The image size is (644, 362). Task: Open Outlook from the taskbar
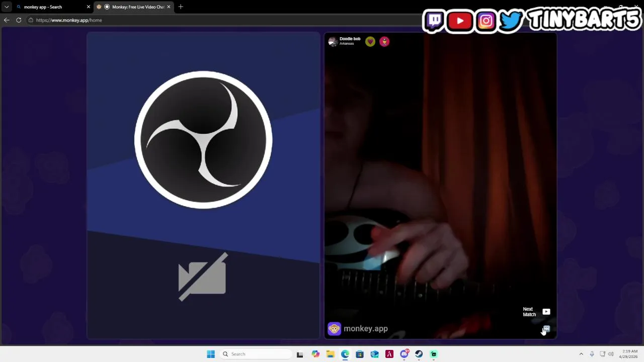pyautogui.click(x=374, y=354)
